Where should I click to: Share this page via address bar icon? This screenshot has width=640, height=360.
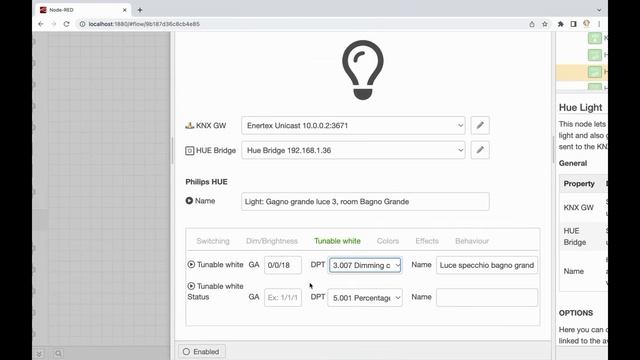tap(532, 24)
